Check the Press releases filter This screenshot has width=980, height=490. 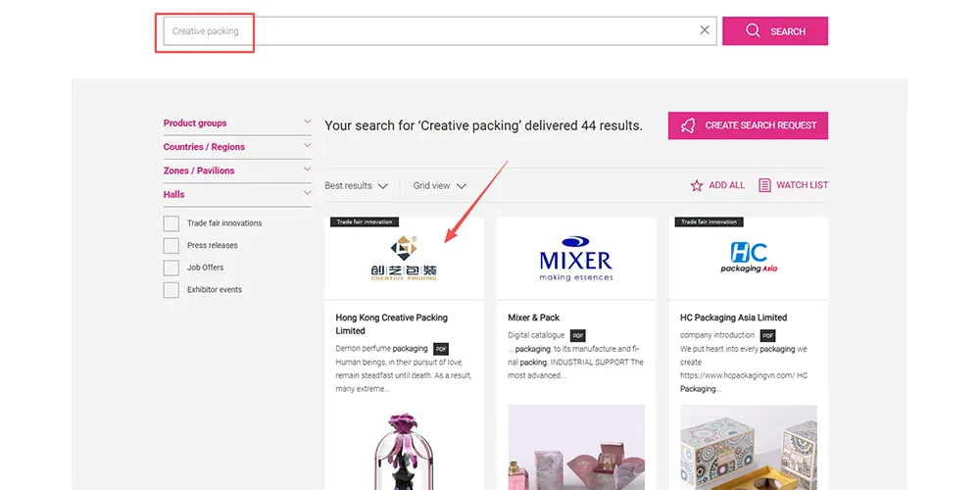(x=171, y=246)
